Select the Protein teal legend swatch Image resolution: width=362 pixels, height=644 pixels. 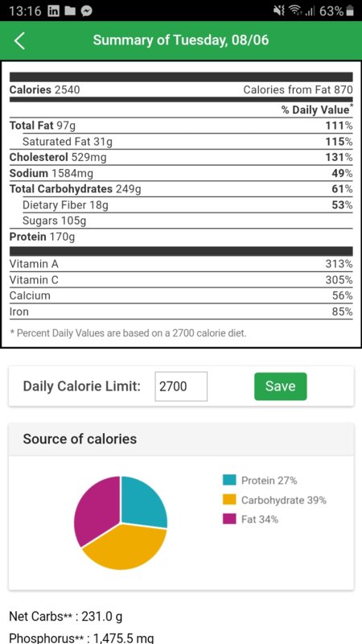[x=229, y=480]
